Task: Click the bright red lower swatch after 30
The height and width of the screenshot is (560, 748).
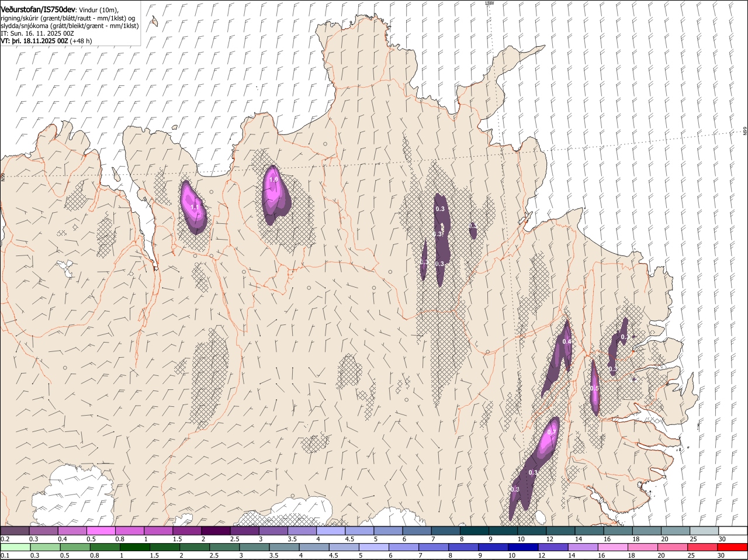Action: coord(733,547)
